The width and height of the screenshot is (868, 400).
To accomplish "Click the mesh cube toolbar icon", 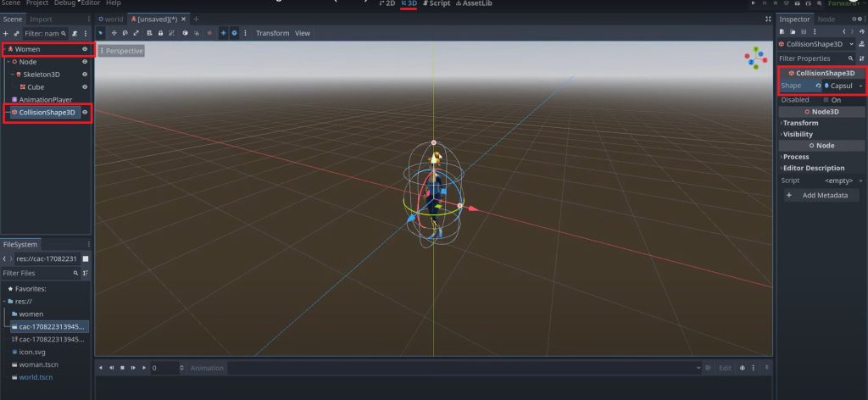I will click(186, 33).
